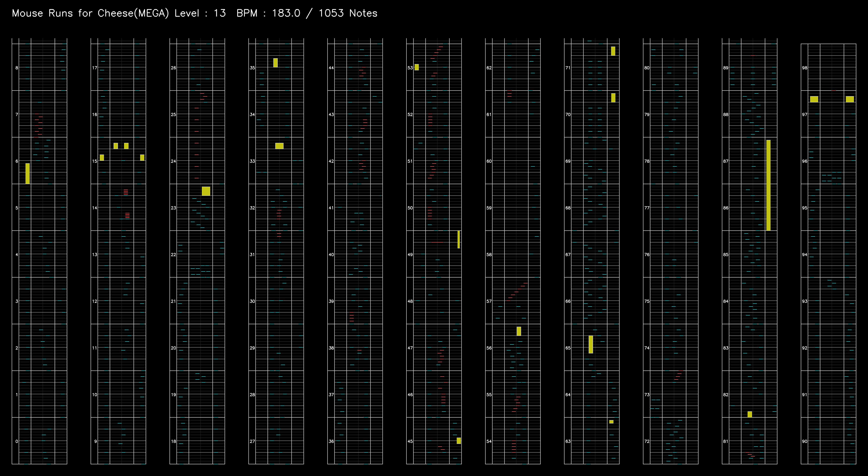Select the small yellow note in measure 63

pyautogui.click(x=611, y=422)
